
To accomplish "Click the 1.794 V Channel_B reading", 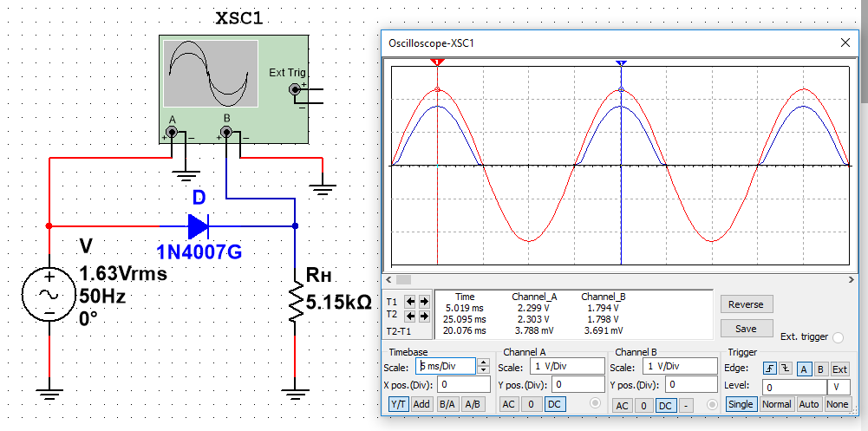I will pyautogui.click(x=604, y=307).
